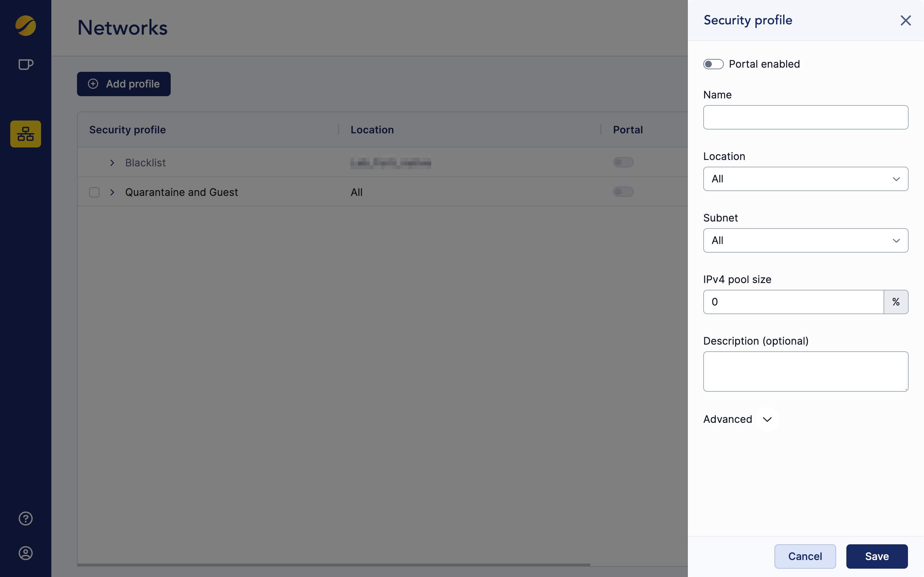
Task: Check the checkbox next to Quarantaine and Guest
Action: [94, 192]
